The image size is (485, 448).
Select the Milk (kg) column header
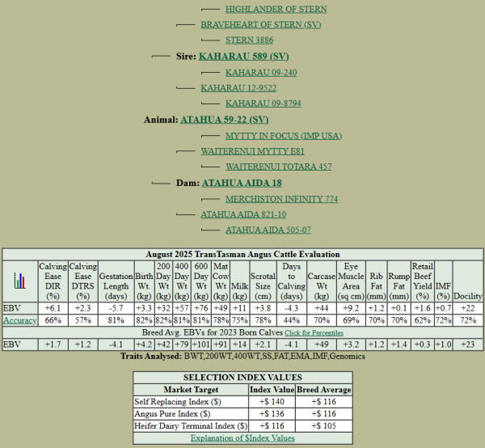click(240, 281)
